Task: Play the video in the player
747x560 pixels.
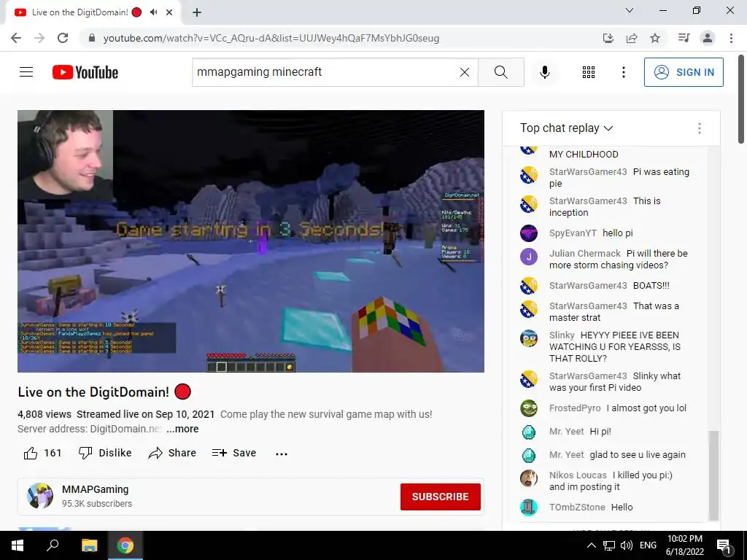Action: coord(251,241)
